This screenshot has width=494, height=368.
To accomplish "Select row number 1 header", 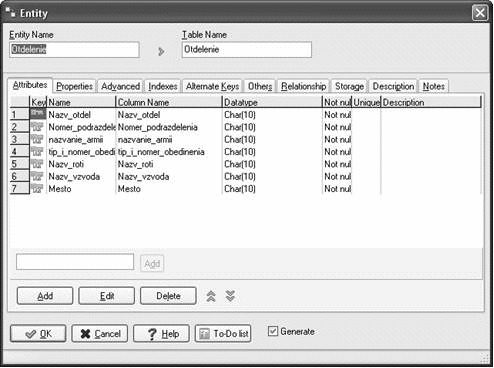I will click(x=20, y=114).
